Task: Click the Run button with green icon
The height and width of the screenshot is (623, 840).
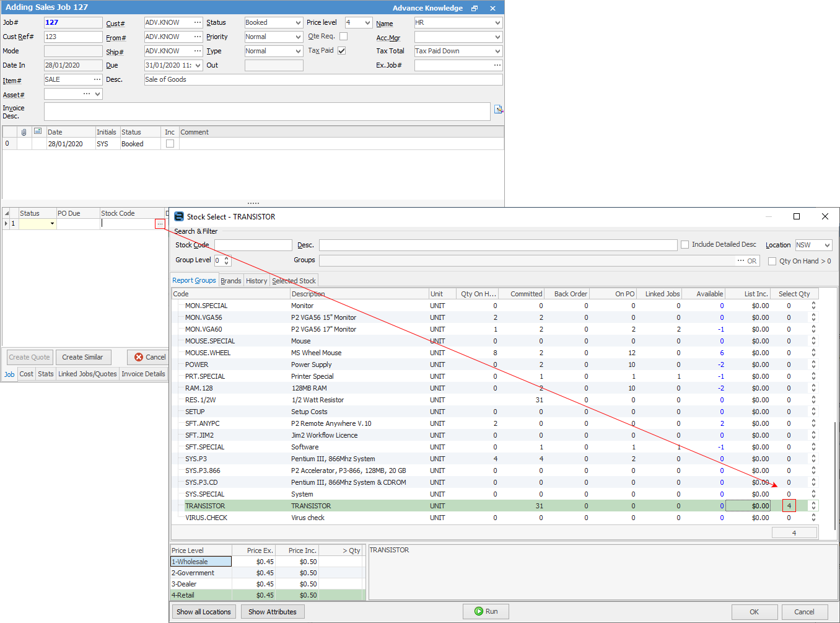Action: click(486, 611)
